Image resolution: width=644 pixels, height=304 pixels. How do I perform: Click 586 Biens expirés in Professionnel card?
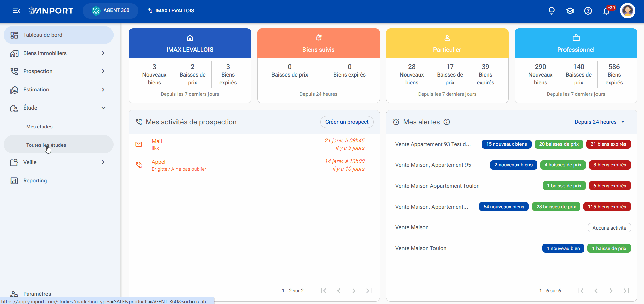614,74
